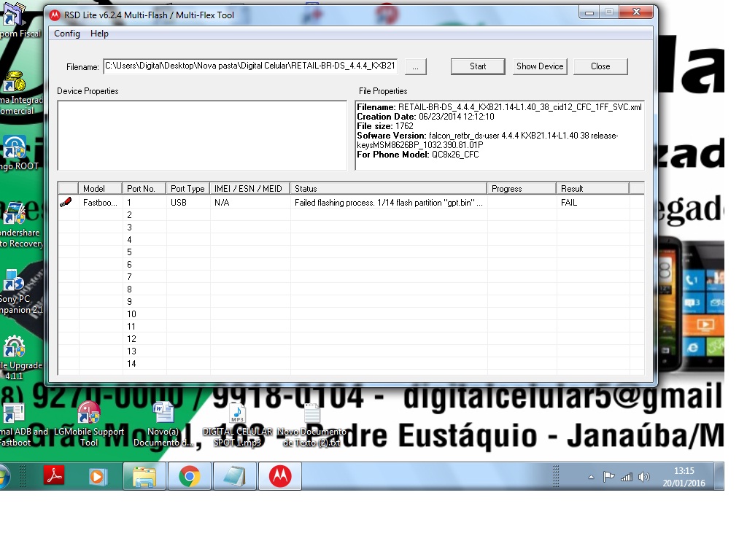This screenshot has height=560, width=747.
Task: Click the Close button in RSD Lite
Action: [600, 66]
